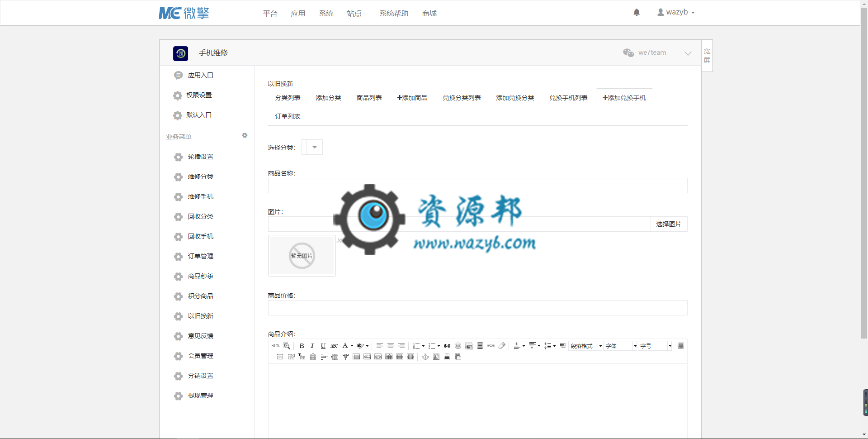Open font color dropdown arrow

(352, 346)
